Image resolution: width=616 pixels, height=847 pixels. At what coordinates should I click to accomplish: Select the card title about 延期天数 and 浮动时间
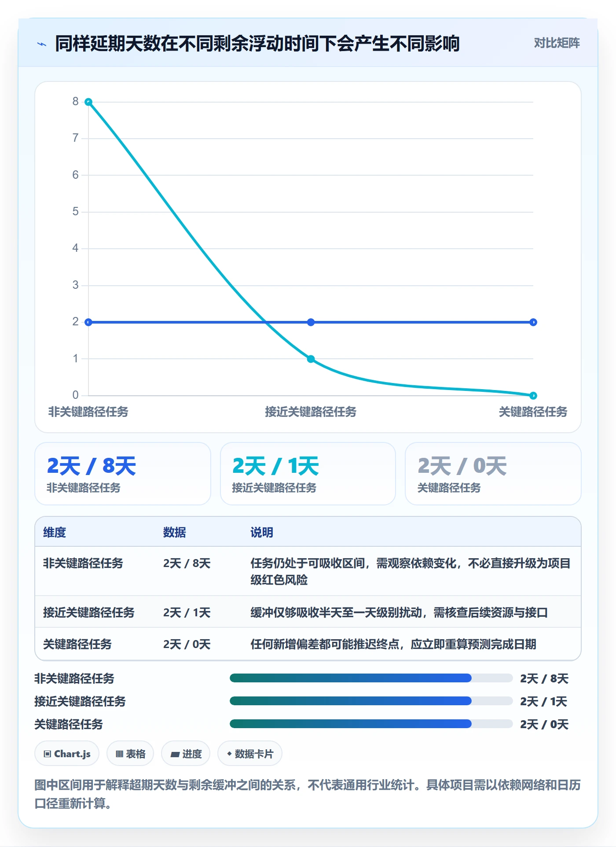pyautogui.click(x=257, y=44)
